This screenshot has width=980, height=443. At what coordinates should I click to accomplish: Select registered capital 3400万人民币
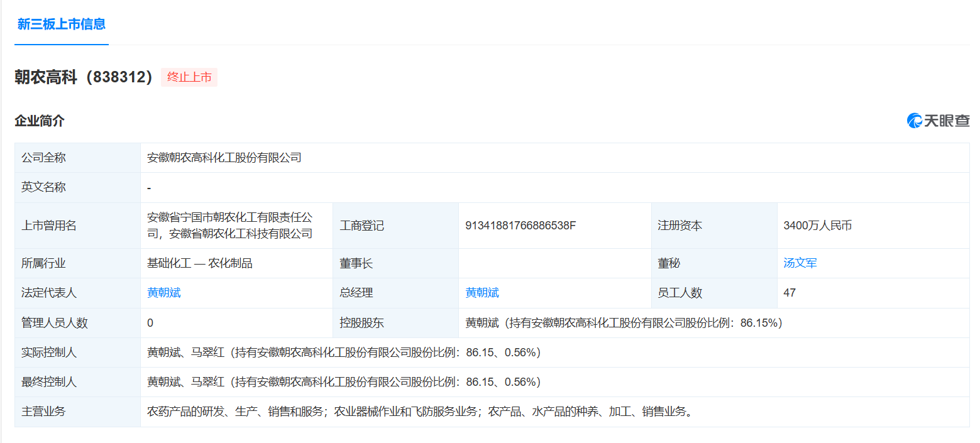818,226
